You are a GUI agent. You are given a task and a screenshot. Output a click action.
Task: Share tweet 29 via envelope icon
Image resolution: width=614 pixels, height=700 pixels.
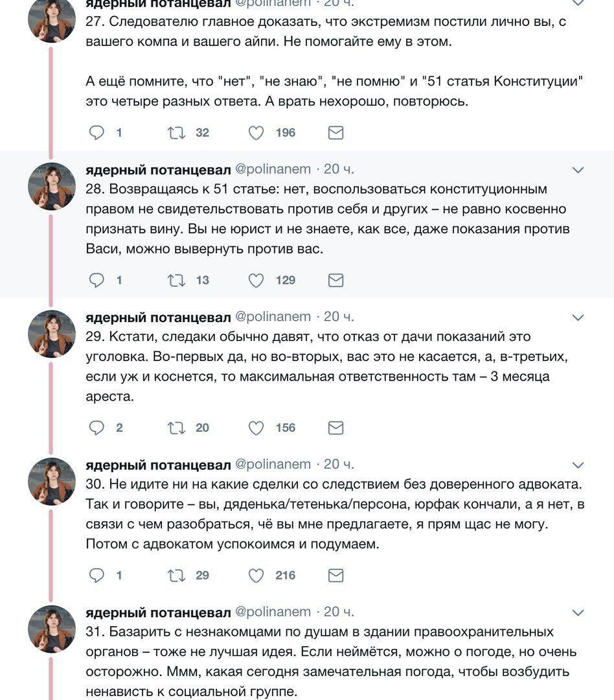tap(335, 428)
